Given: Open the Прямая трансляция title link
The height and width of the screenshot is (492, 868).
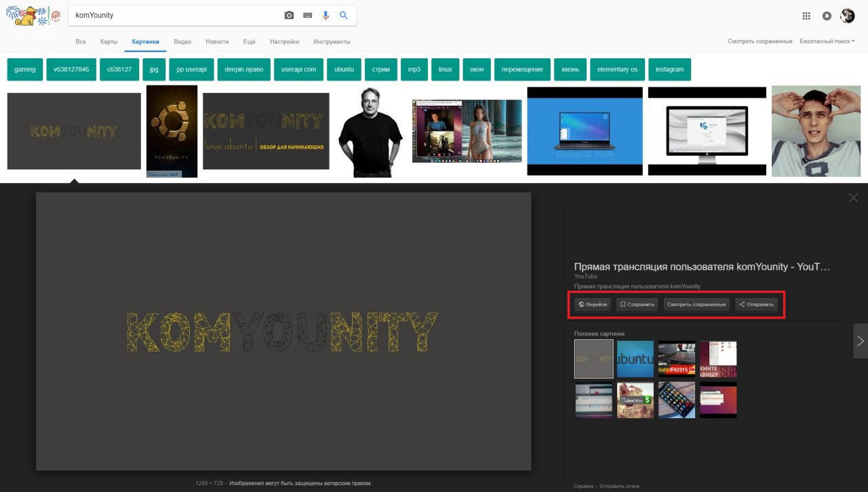Looking at the screenshot, I should (702, 267).
